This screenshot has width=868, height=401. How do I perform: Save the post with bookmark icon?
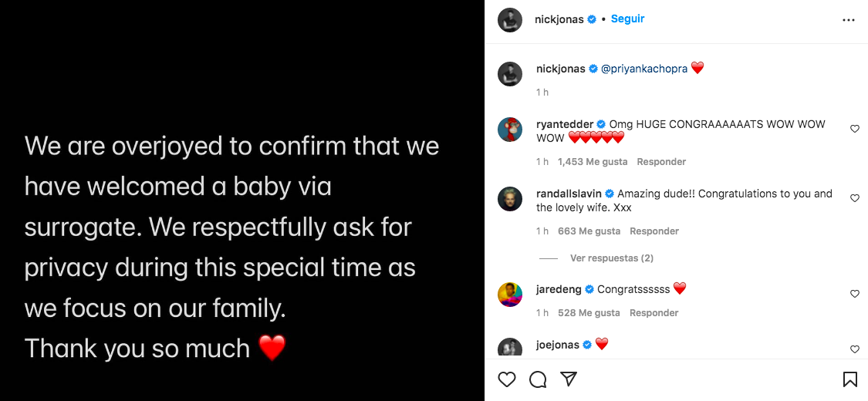click(x=849, y=379)
